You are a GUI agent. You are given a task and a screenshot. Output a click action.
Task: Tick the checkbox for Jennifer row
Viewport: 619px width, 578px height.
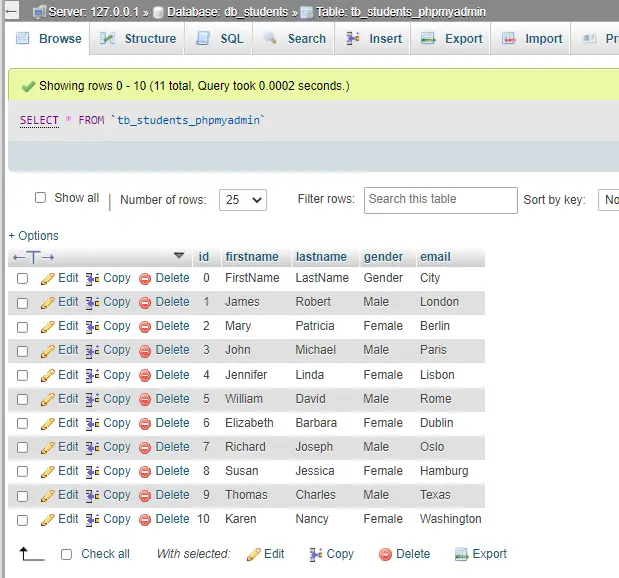23,375
